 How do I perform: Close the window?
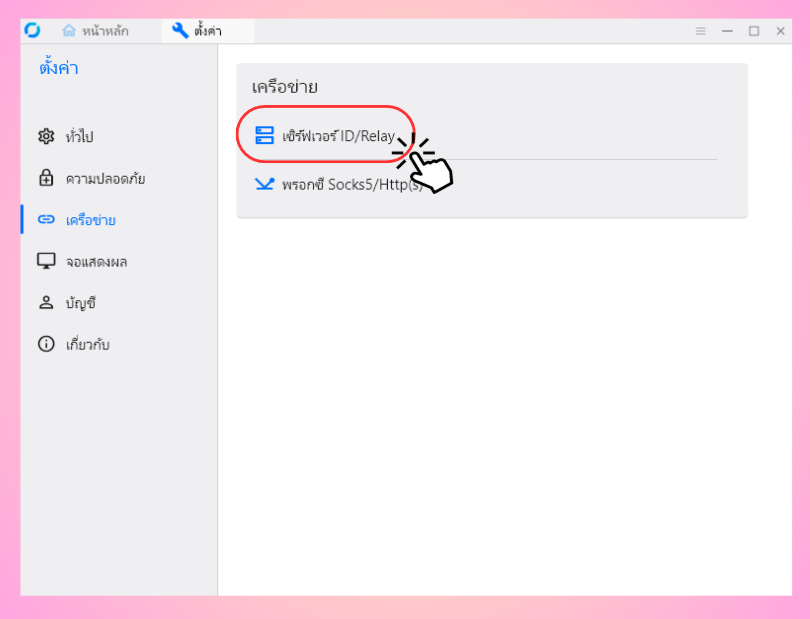(781, 31)
